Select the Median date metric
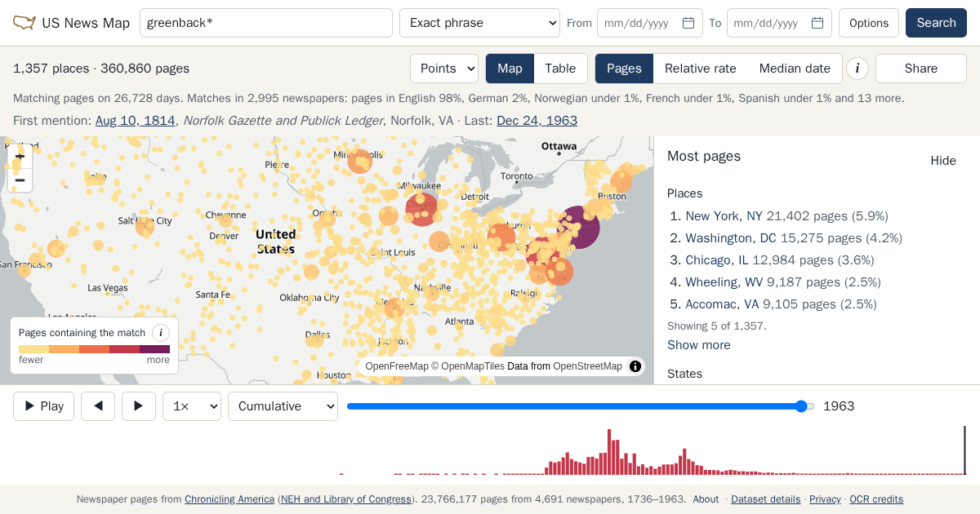980x514 pixels. click(x=795, y=69)
